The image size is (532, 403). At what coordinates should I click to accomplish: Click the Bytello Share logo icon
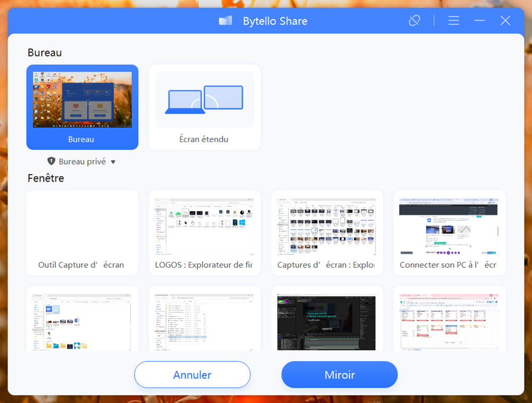click(226, 21)
